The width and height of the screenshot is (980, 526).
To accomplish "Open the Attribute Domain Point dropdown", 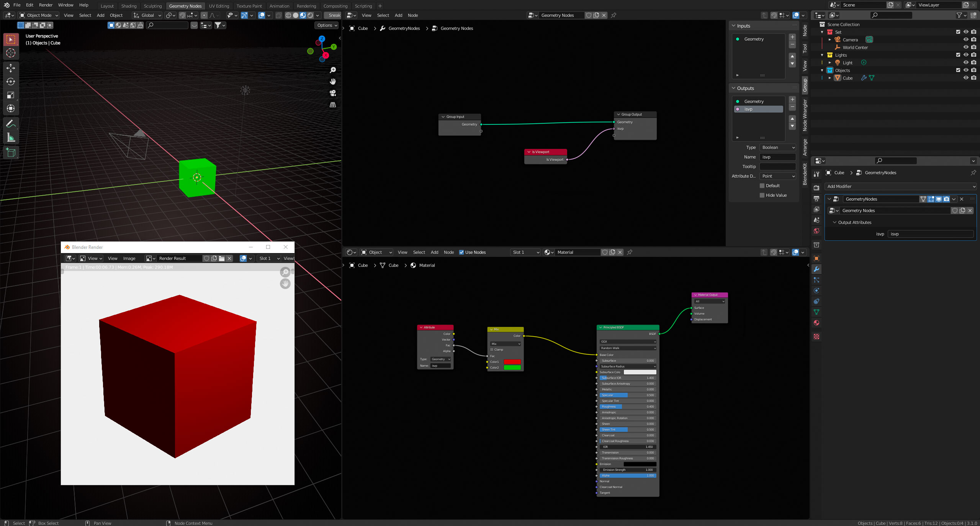I will [777, 176].
